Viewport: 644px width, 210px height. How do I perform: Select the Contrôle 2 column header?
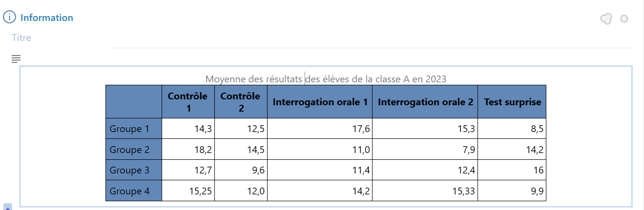click(x=241, y=102)
